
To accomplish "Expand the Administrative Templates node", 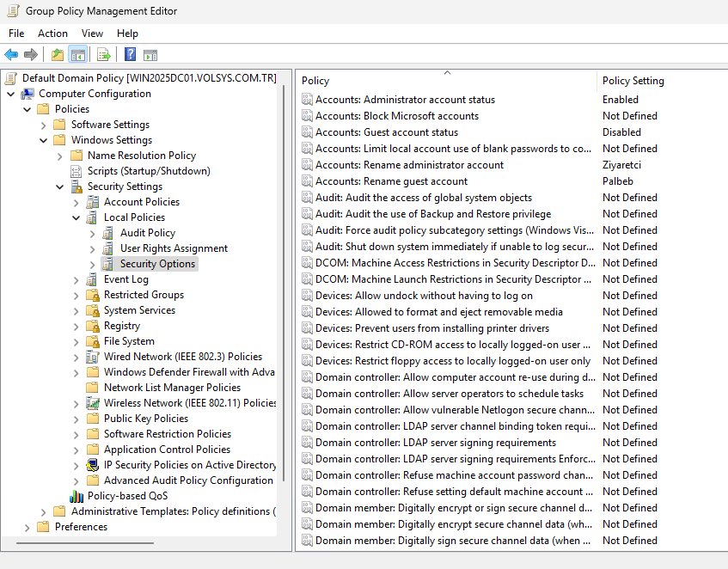I will pyautogui.click(x=44, y=511).
